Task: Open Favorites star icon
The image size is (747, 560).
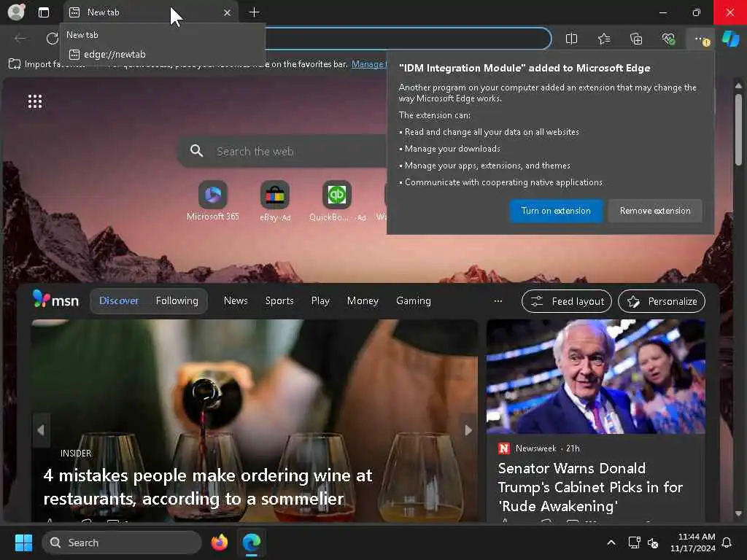Action: click(603, 39)
